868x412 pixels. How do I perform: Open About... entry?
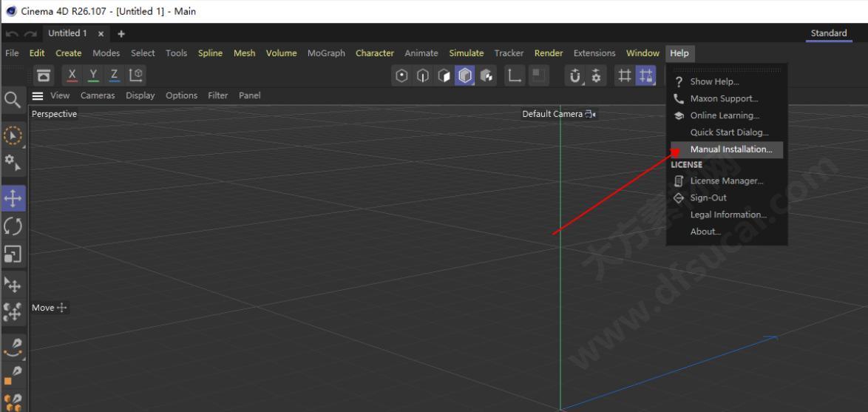click(x=726, y=232)
